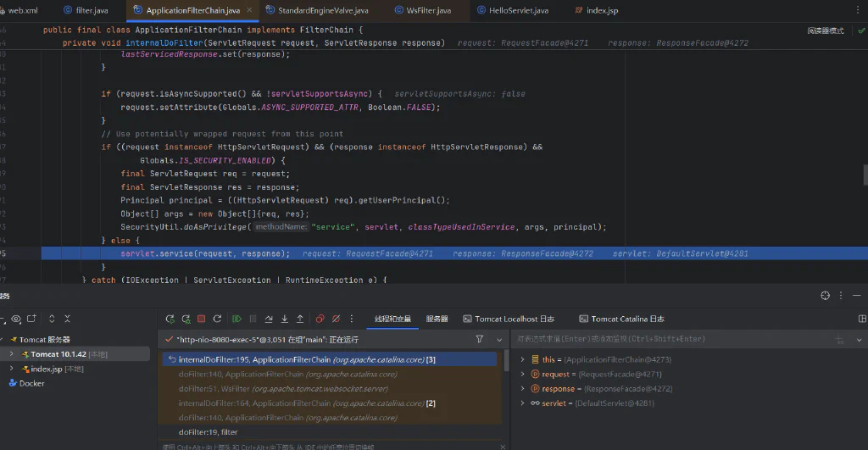868x450 pixels.
Task: Open the thread selector dropdown
Action: [499, 340]
